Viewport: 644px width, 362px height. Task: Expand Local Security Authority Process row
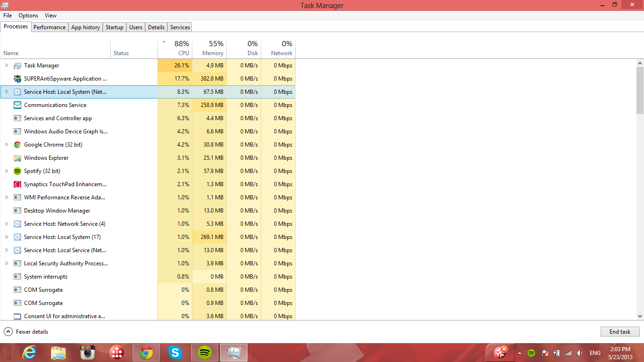tap(7, 263)
